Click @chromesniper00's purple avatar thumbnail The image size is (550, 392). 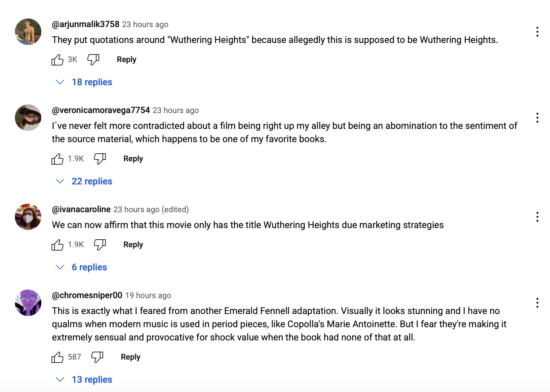click(28, 303)
